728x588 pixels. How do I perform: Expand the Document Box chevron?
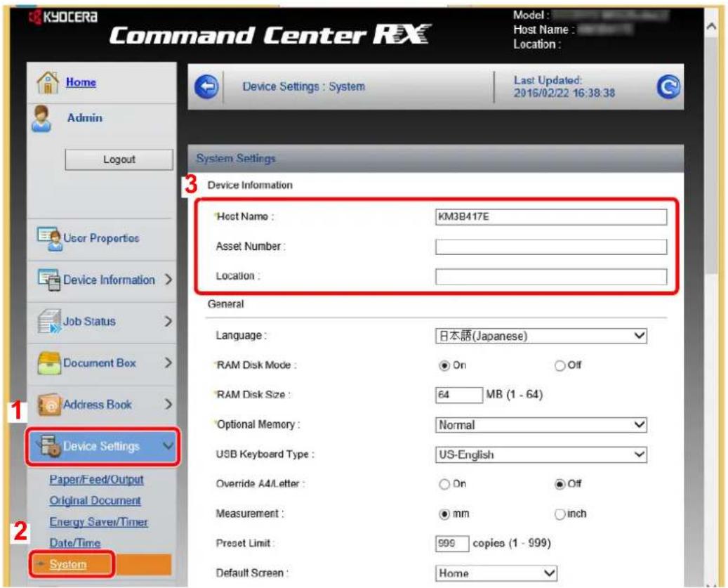click(168, 362)
